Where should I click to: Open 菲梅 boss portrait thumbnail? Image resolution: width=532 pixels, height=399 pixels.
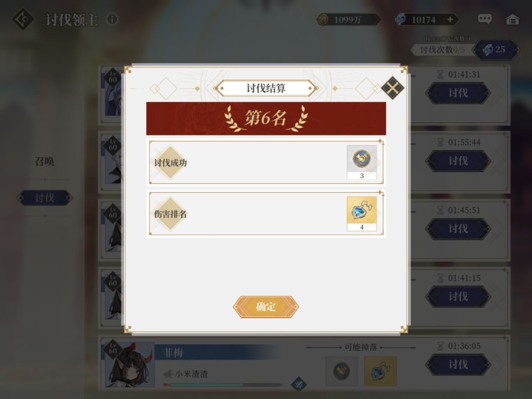click(129, 365)
